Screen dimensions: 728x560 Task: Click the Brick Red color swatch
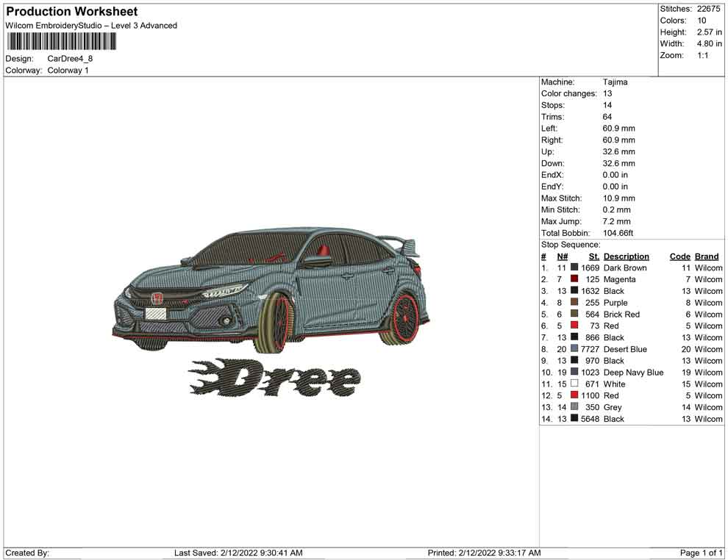pos(574,314)
